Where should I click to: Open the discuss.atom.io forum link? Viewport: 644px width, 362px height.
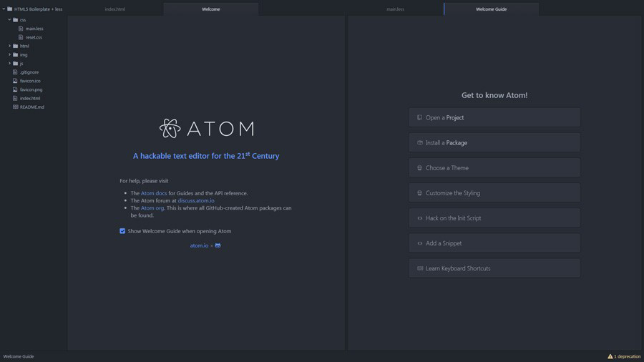(196, 201)
